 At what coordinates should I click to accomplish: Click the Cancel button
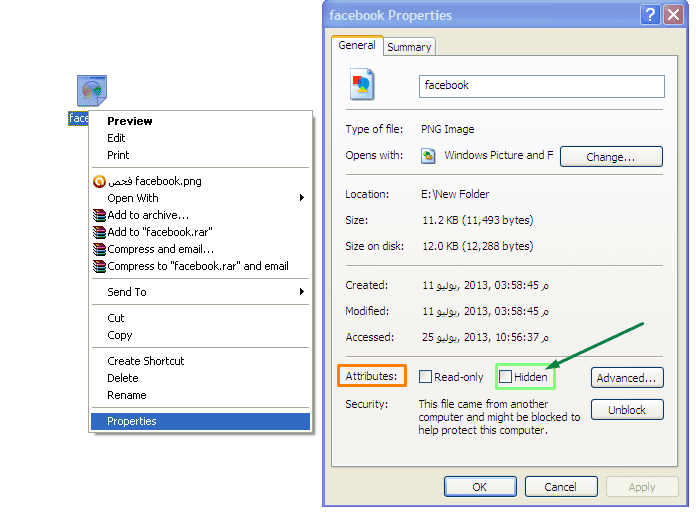coord(561,487)
